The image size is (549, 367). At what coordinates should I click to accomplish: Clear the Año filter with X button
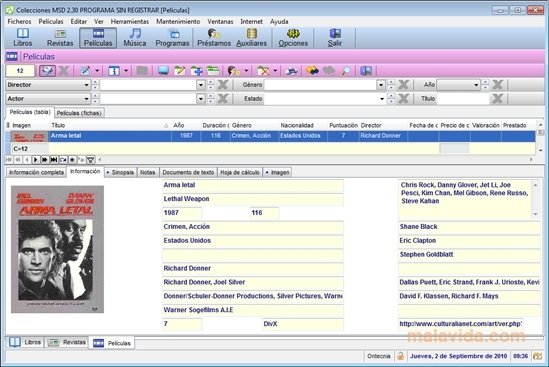[x=497, y=85]
